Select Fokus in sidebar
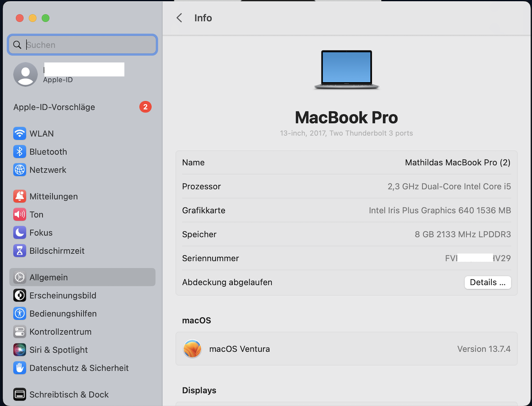This screenshot has height=406, width=532. coord(83,233)
